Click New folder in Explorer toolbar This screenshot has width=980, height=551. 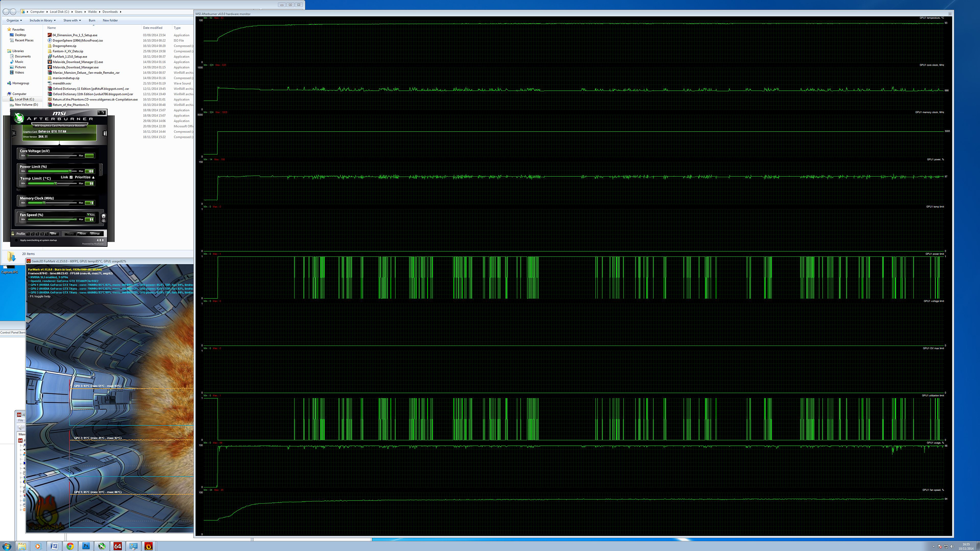point(110,20)
